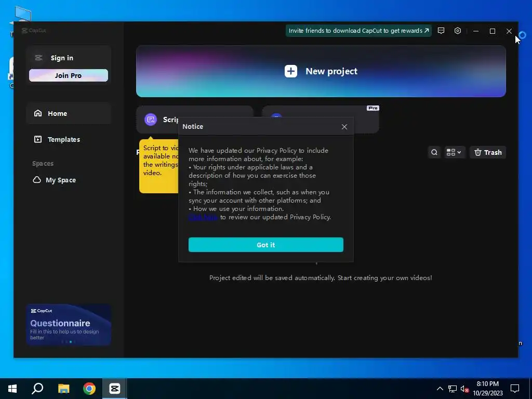Image resolution: width=532 pixels, height=399 pixels.
Task: Click the Home house icon
Action: click(x=37, y=113)
